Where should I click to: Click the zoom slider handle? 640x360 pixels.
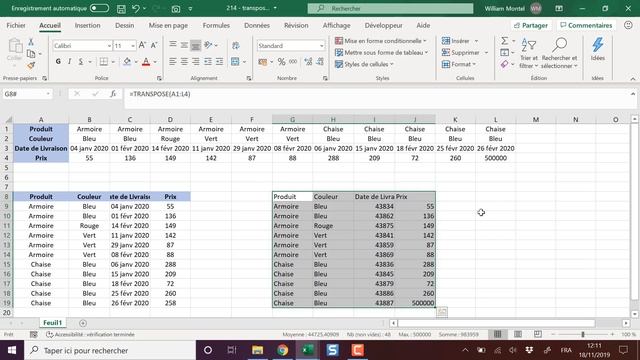click(x=583, y=334)
